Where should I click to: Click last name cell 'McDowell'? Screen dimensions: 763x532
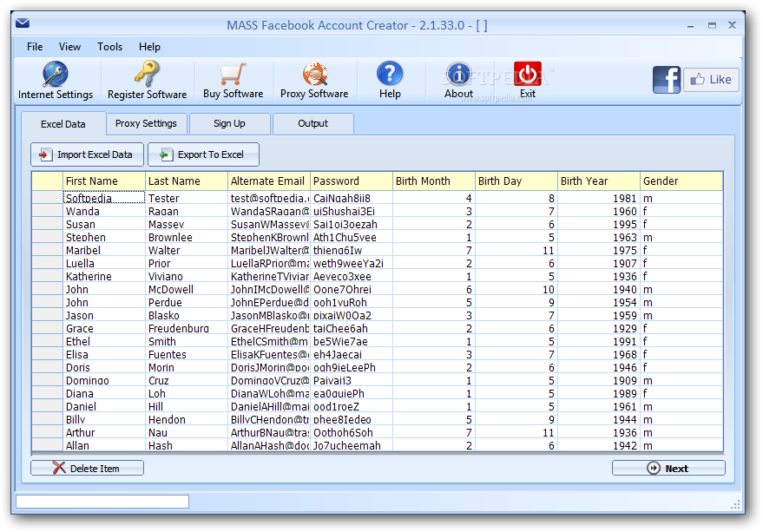187,290
